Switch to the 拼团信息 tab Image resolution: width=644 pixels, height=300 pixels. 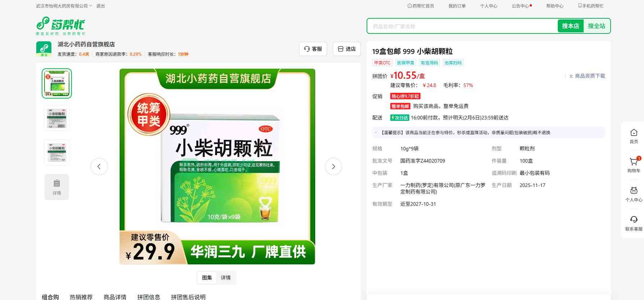tap(148, 297)
